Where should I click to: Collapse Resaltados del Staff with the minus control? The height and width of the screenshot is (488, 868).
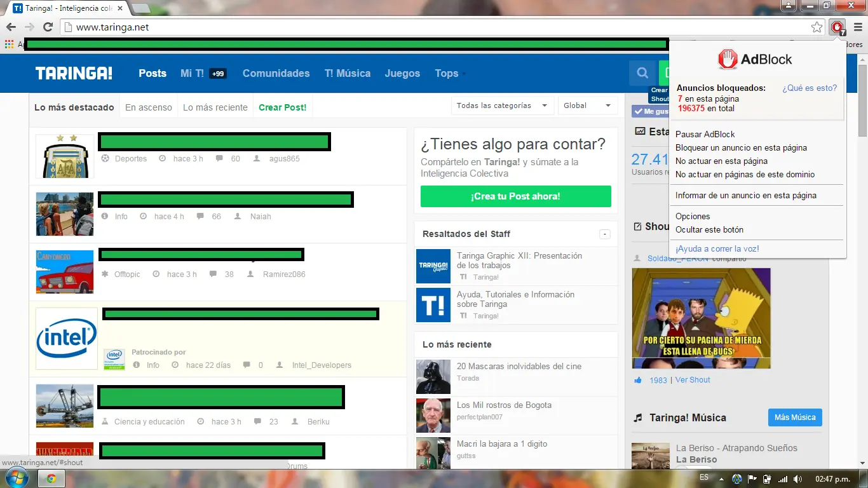point(604,234)
